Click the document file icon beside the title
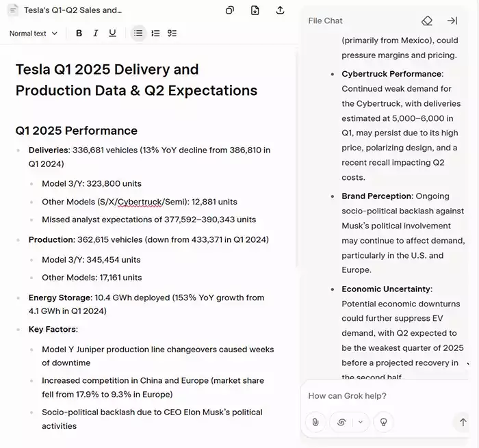 point(13,10)
